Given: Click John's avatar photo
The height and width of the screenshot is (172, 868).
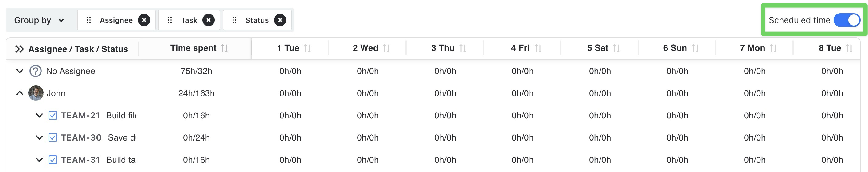Looking at the screenshot, I should tap(36, 93).
